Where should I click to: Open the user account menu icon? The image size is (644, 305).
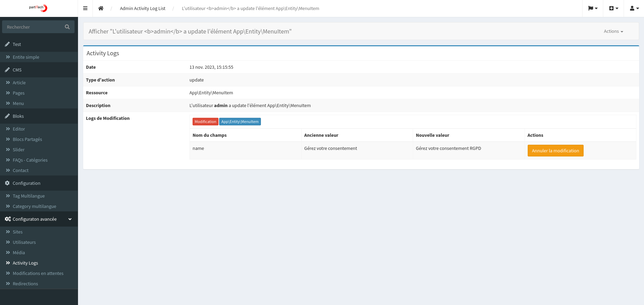tap(634, 8)
